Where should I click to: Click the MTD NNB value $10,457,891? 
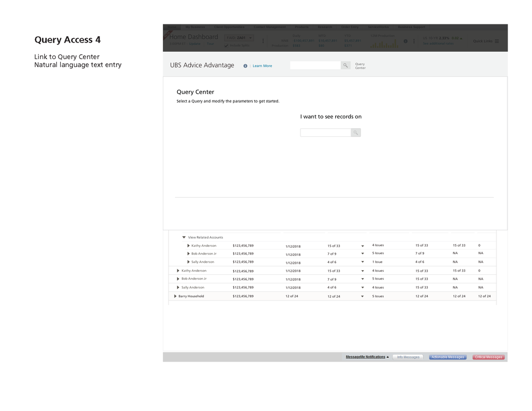328,41
